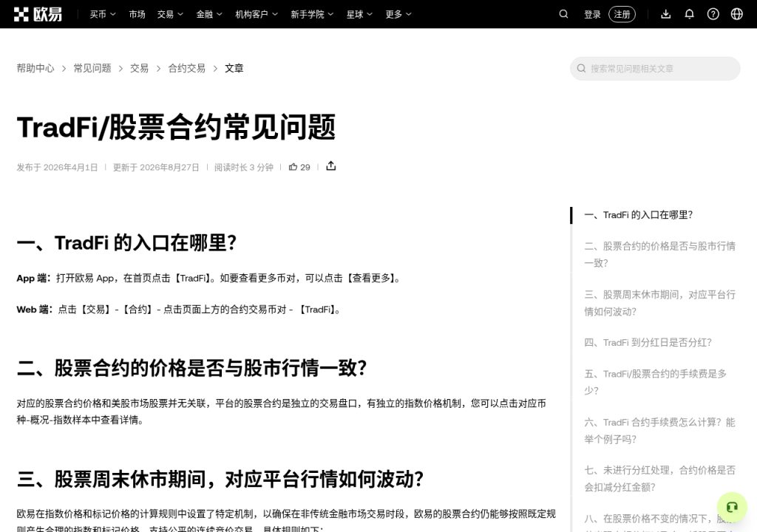Viewport: 757px width, 532px height.
Task: Click the Web 端 instruction paragraph
Action: point(180,310)
